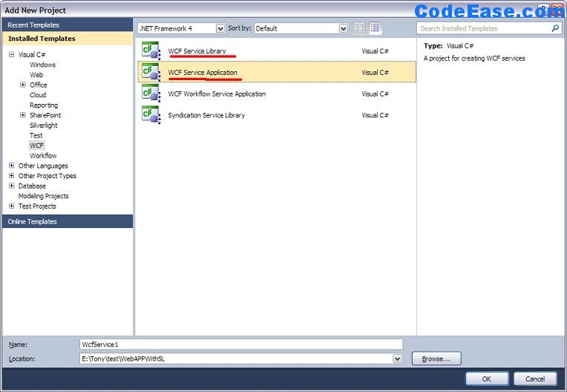This screenshot has height=392, width=567.
Task: Select the SharePoint tree label
Action: (x=45, y=115)
